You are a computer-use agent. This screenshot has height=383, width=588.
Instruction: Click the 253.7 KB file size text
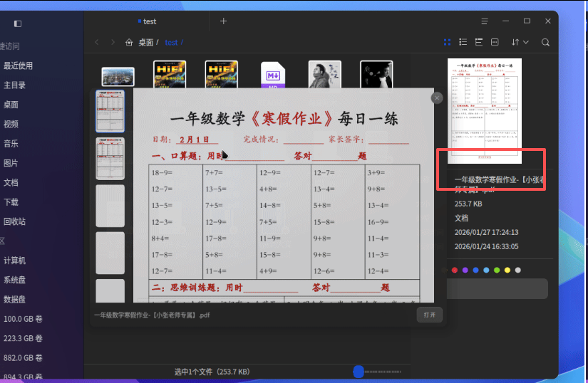[x=468, y=204]
